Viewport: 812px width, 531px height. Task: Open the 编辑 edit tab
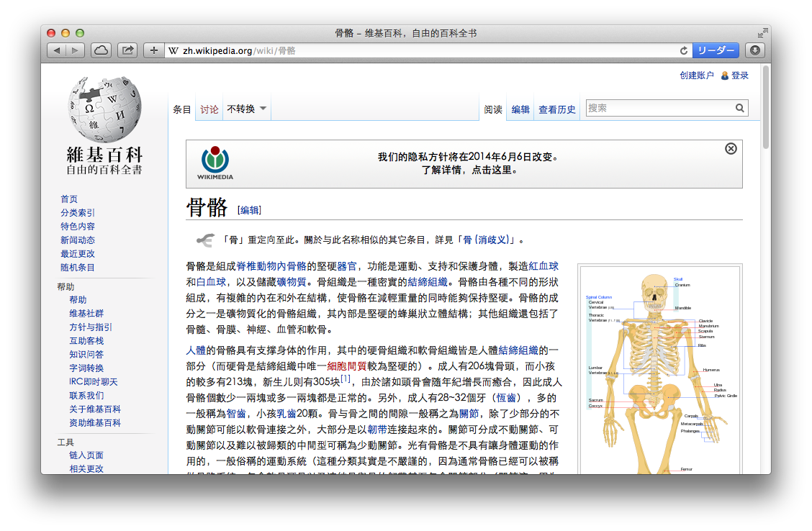520,109
